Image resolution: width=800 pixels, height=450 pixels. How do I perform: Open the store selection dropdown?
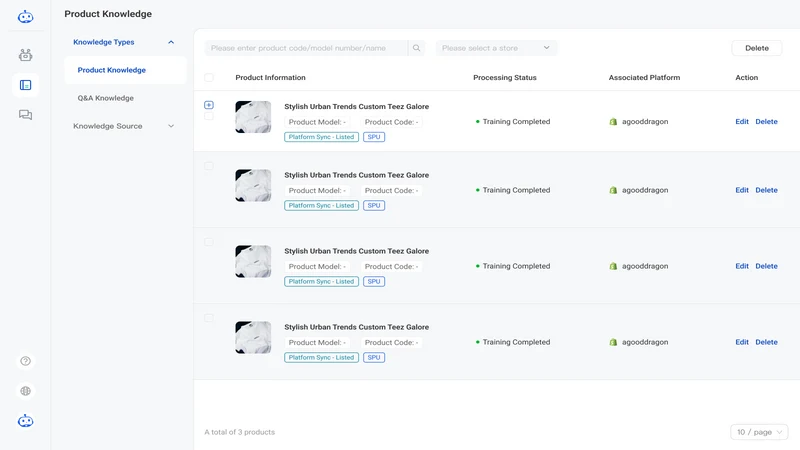coord(496,48)
